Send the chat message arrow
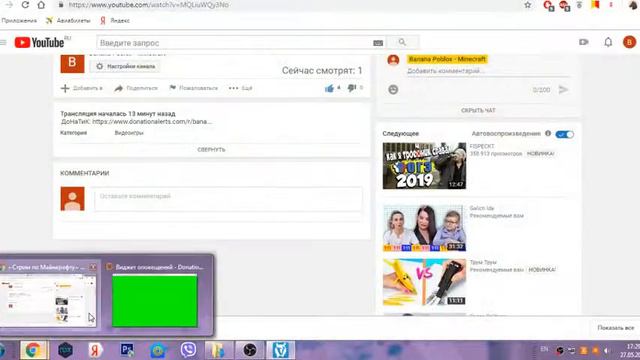This screenshot has height=360, width=640. pyautogui.click(x=563, y=89)
